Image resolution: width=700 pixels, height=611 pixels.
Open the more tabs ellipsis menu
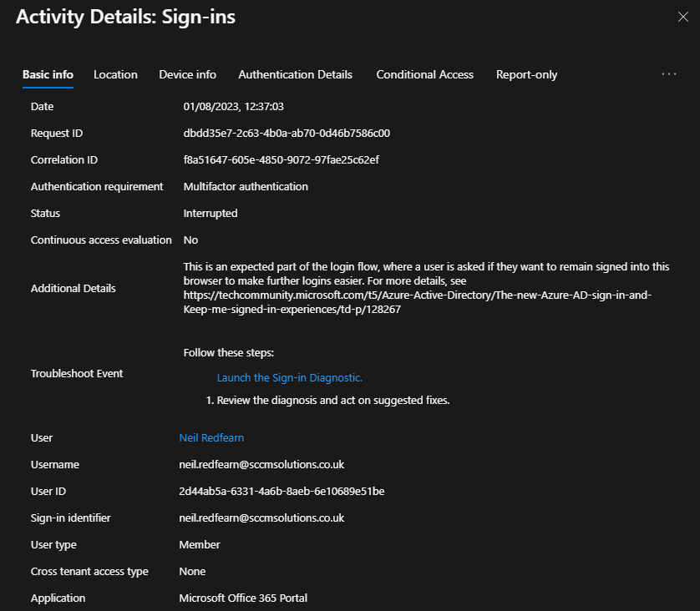click(x=669, y=74)
